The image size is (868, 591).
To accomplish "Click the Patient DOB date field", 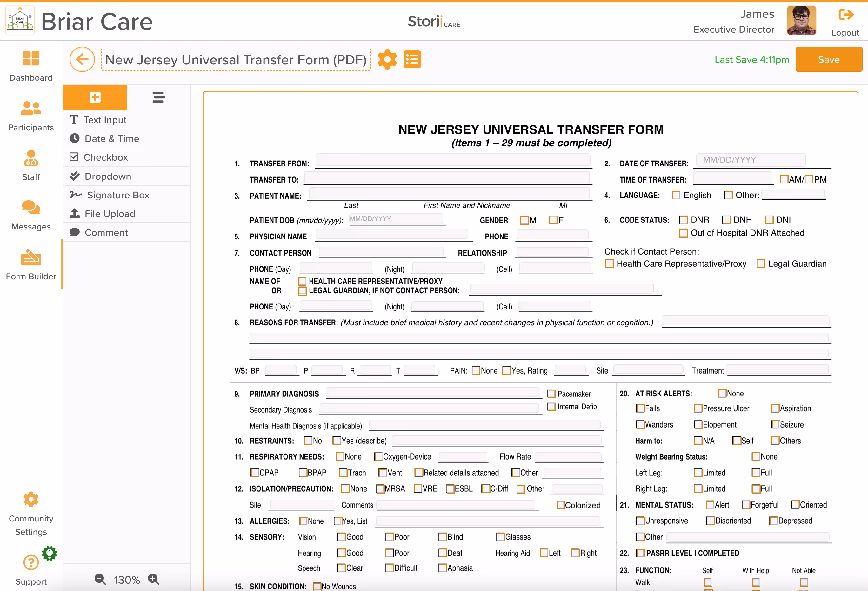I will click(396, 219).
